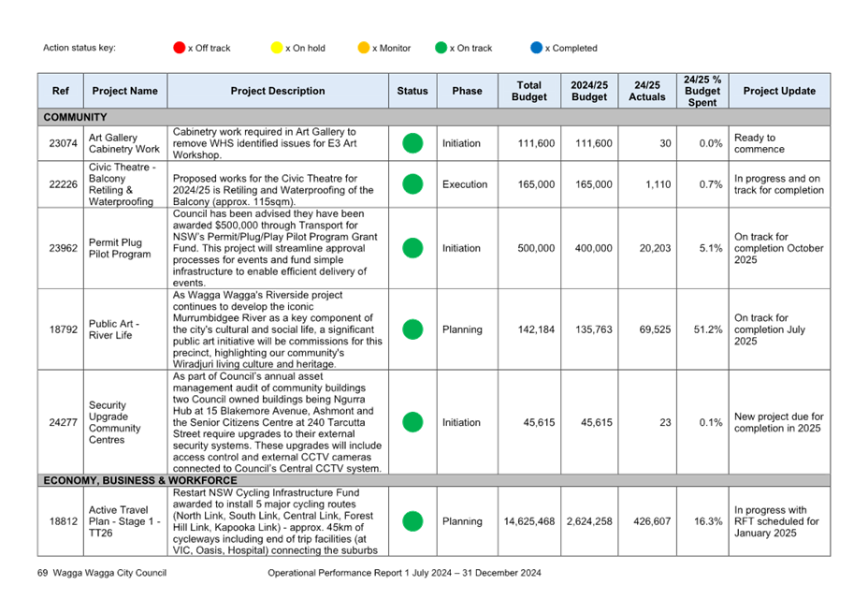Click actuals value 69,525
Image resolution: width=868 pixels, height=614 pixels.
655,329
